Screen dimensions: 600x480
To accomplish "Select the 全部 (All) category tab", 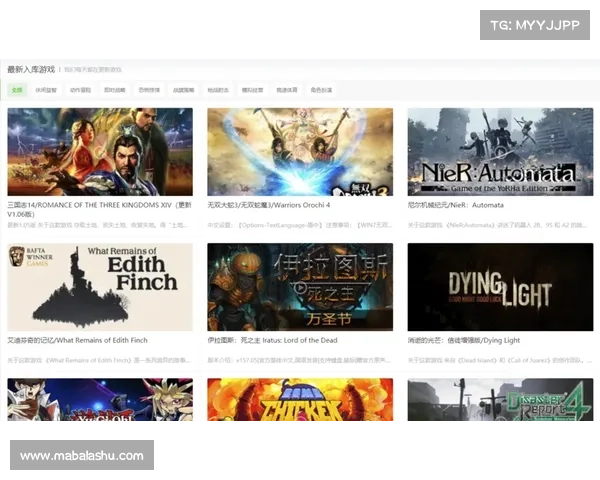I will click(17, 90).
